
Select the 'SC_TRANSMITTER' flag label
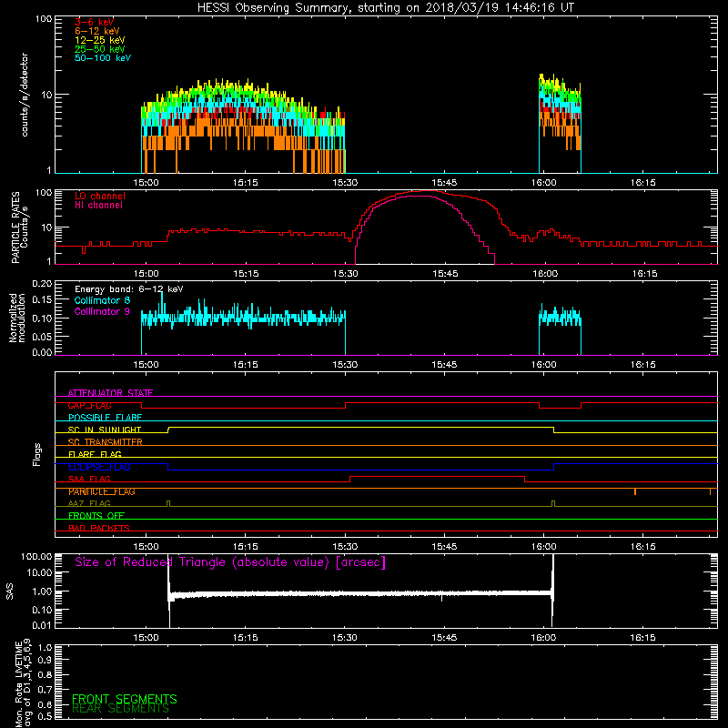click(105, 442)
